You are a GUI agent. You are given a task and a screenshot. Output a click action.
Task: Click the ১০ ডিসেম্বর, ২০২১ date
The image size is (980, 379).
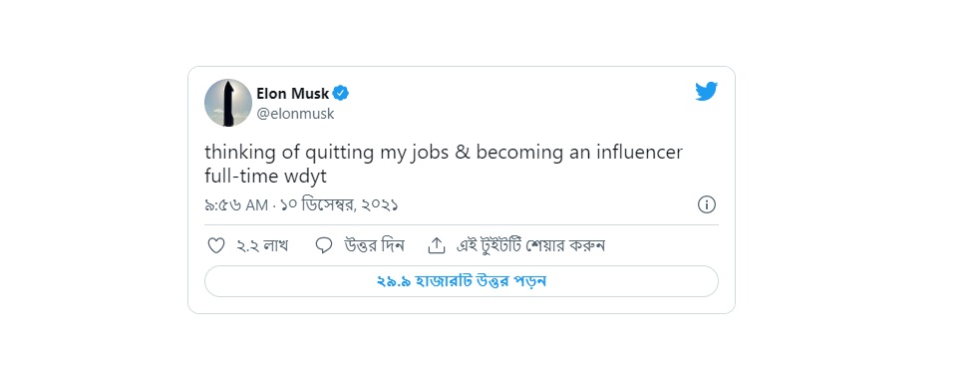point(339,205)
